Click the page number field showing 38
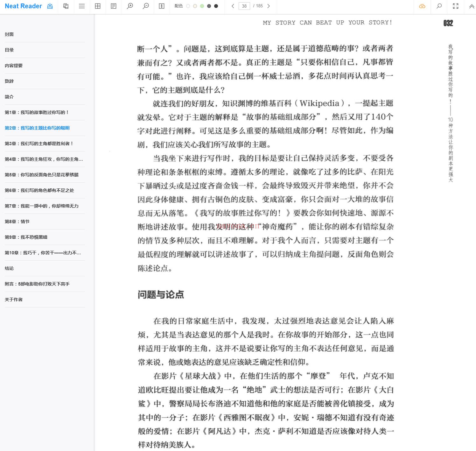This screenshot has width=476, height=451. (244, 6)
